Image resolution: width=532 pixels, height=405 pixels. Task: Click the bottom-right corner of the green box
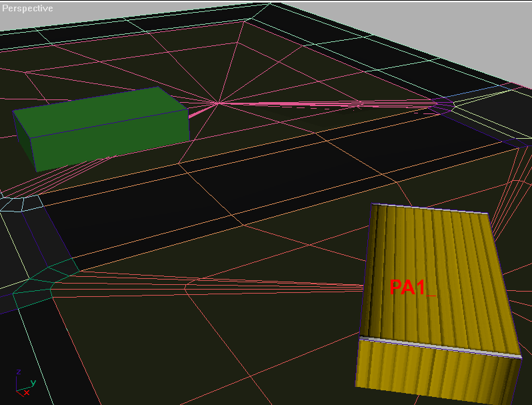189,141
